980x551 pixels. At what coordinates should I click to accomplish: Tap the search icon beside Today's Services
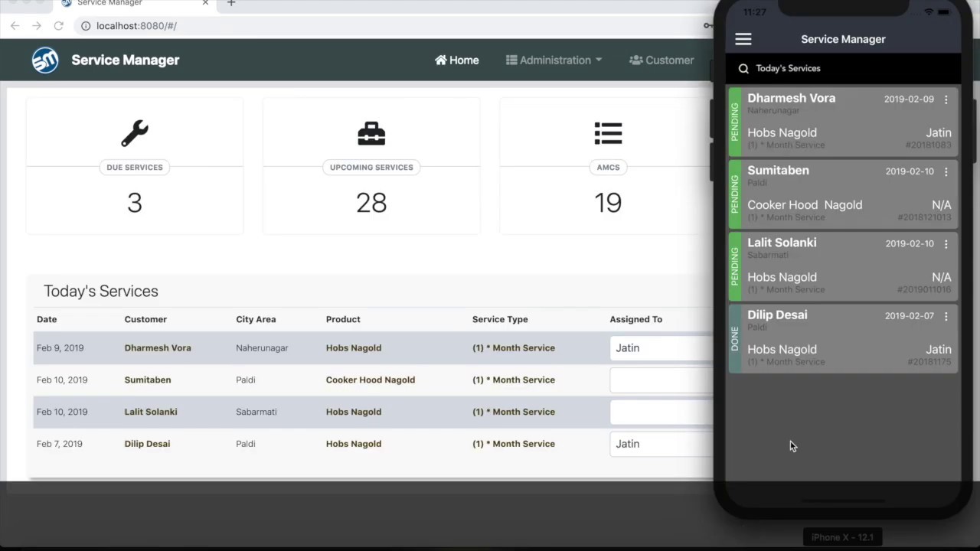[743, 68]
